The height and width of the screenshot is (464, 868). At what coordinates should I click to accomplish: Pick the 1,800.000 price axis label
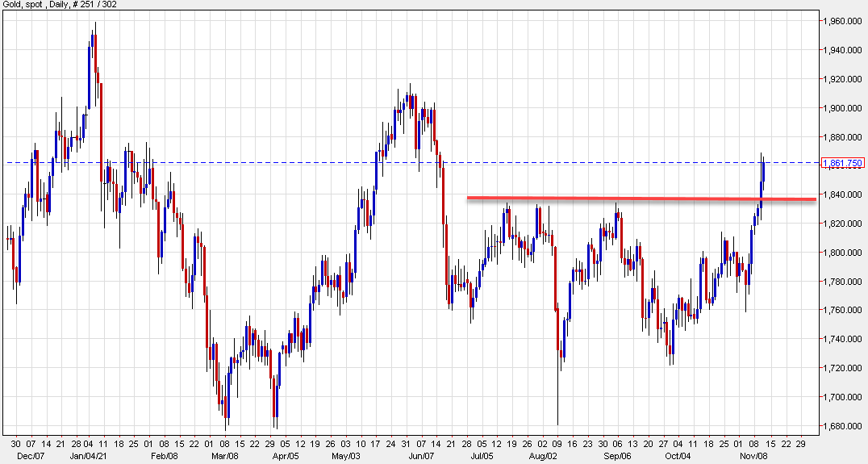click(842, 253)
